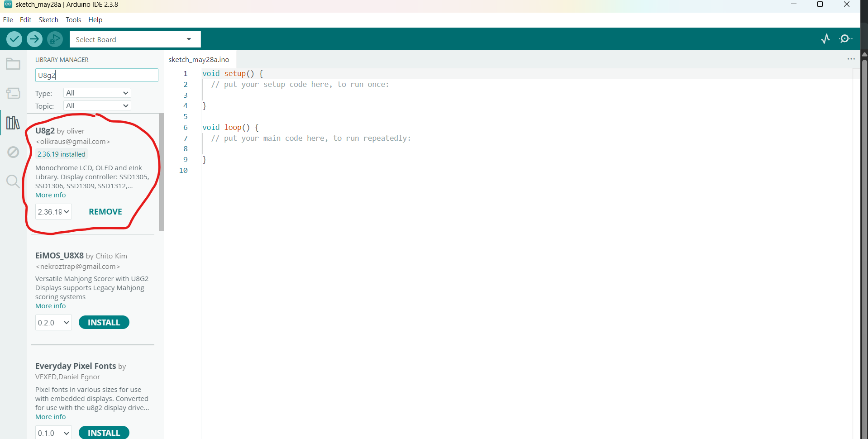Install the Everyday Pixel Fonts library
The image size is (868, 439).
click(x=104, y=433)
